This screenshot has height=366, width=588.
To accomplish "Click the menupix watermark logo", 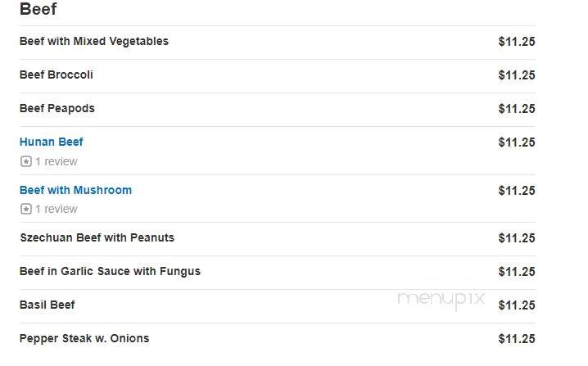I will (x=441, y=300).
